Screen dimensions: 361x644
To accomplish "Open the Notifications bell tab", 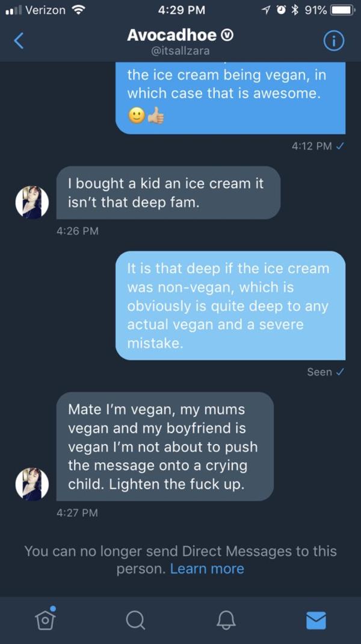I will click(227, 620).
